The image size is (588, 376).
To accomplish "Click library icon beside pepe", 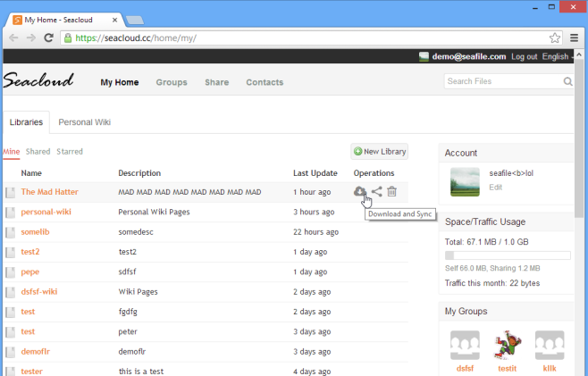I will pos(11,272).
